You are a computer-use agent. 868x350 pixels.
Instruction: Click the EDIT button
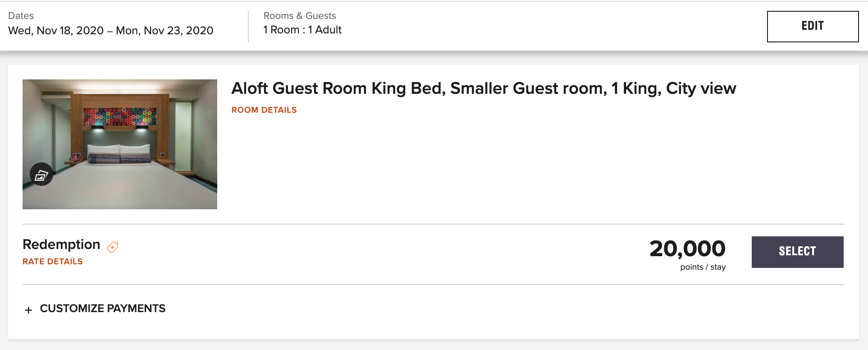(x=813, y=26)
